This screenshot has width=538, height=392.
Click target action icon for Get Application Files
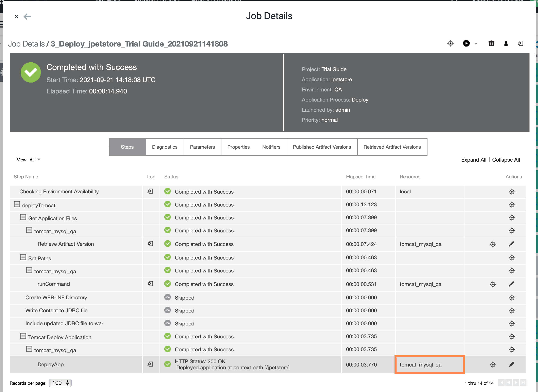[512, 218]
